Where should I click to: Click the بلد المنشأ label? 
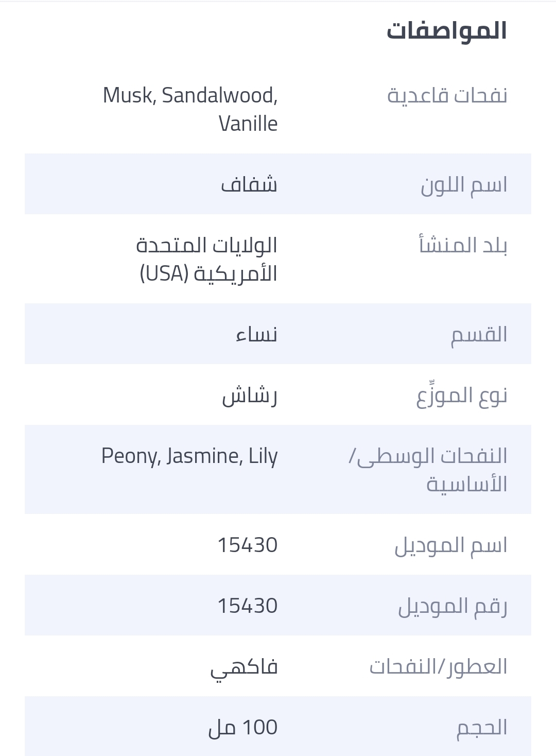(x=463, y=245)
